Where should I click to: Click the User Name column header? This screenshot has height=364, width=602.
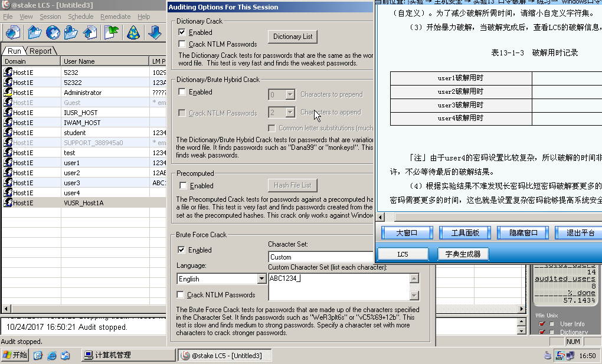click(104, 61)
